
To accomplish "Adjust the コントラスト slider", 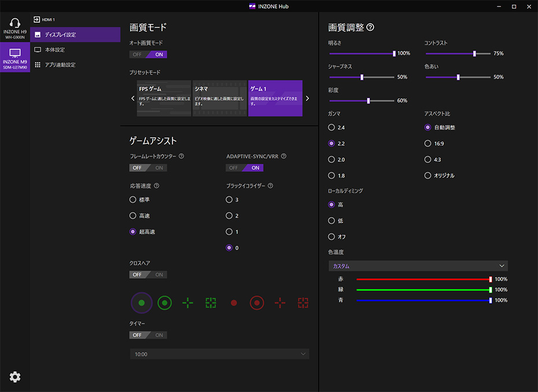I will click(x=474, y=54).
